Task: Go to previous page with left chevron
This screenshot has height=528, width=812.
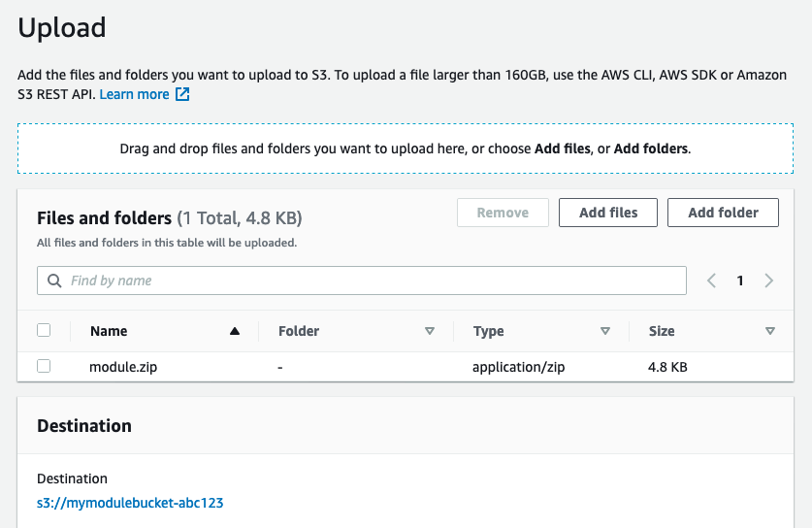Action: point(711,280)
